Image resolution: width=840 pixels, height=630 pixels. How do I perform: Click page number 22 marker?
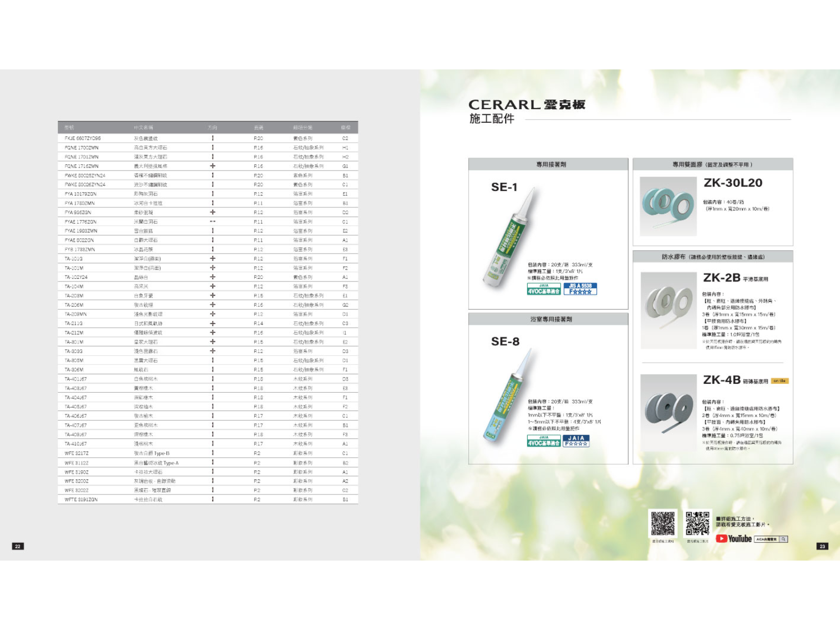coord(18,547)
